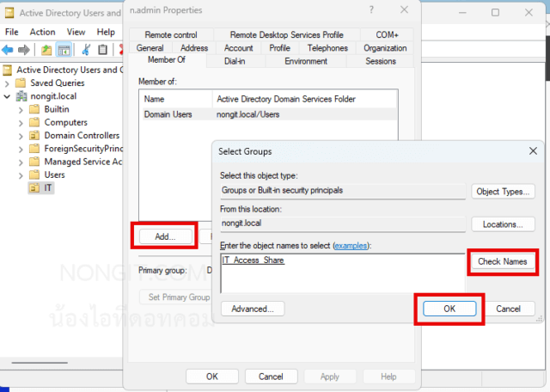Expand the Managed Service Accounts node
Viewport: 550px width, 392px height.
[x=21, y=162]
